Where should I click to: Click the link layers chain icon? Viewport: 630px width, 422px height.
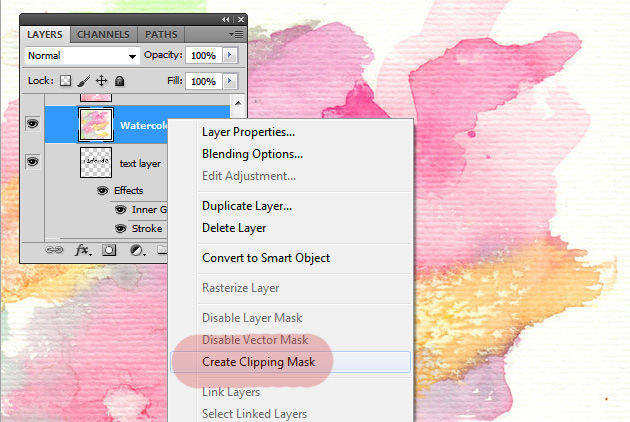[55, 250]
